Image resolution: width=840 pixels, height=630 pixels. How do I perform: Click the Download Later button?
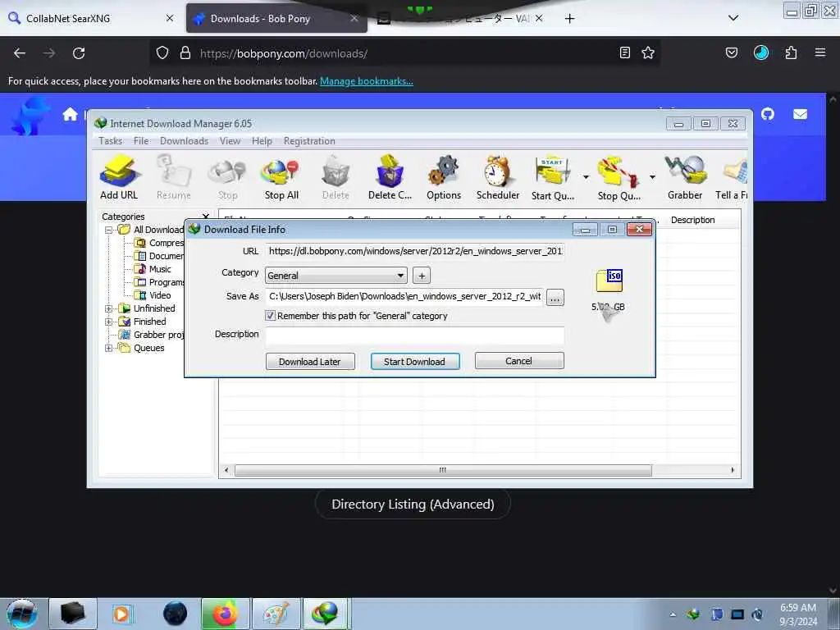[309, 362]
